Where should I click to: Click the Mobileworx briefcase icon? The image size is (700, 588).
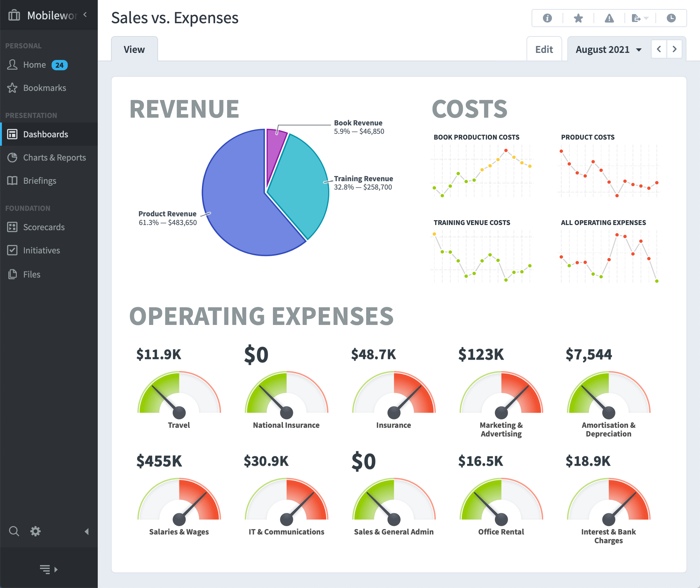coord(14,15)
